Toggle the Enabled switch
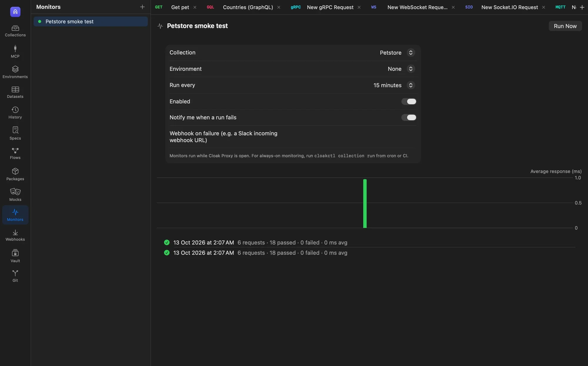This screenshot has height=366, width=588. (409, 101)
